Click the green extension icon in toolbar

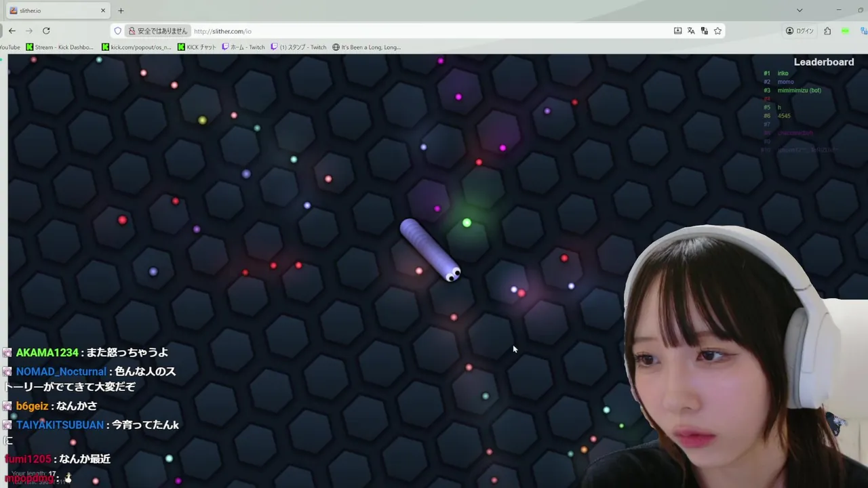tap(845, 30)
